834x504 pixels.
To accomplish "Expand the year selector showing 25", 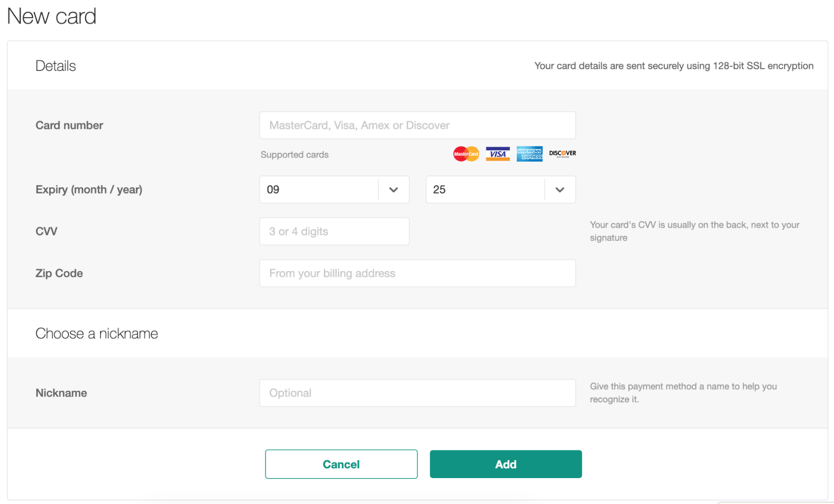I will tap(500, 189).
